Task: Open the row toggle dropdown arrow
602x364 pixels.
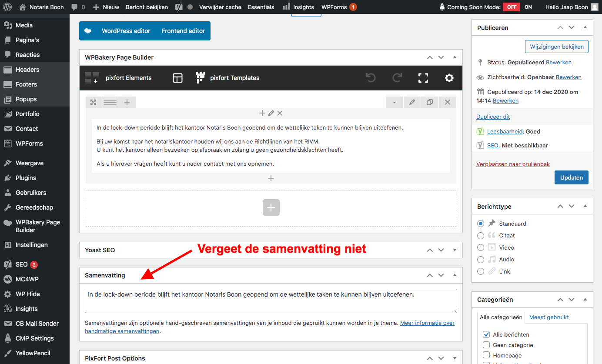Action: click(395, 102)
